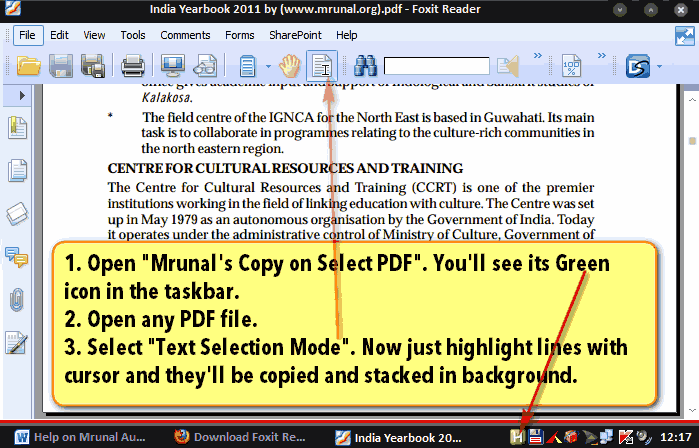Open the Bookmarks panel icon
This screenshot has height=448, width=699.
click(17, 127)
